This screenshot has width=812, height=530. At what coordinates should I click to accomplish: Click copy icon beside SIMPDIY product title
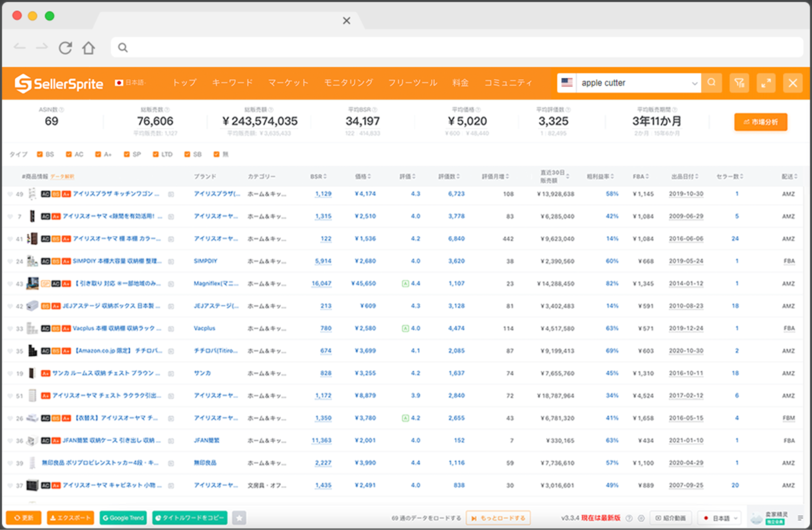tap(171, 262)
